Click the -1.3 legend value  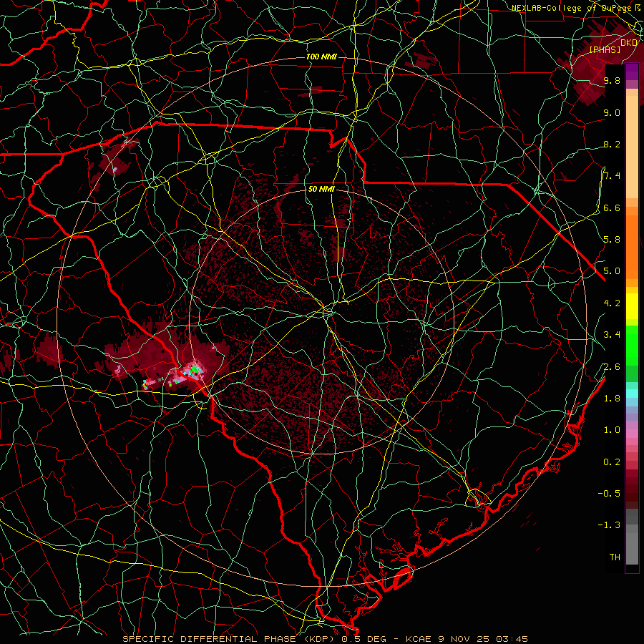609,525
